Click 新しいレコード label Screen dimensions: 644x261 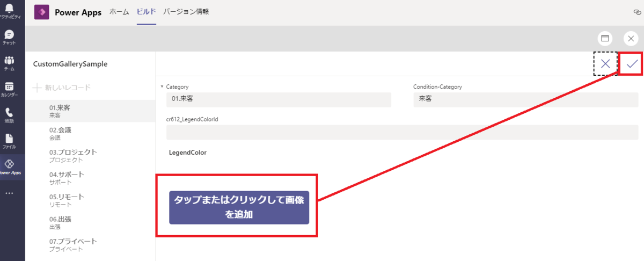pyautogui.click(x=68, y=88)
